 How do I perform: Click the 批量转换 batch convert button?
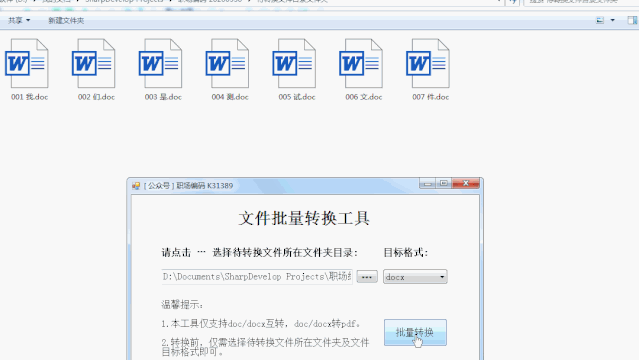[415, 332]
